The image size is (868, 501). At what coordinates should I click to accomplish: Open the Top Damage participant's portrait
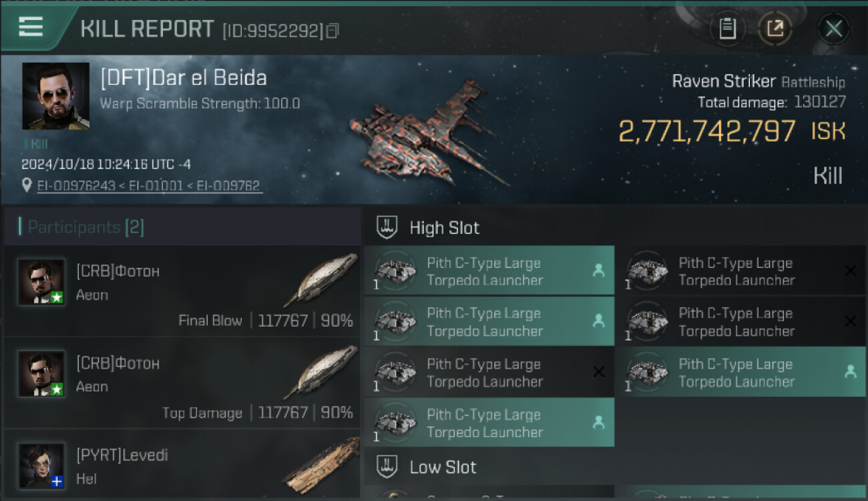pyautogui.click(x=41, y=374)
